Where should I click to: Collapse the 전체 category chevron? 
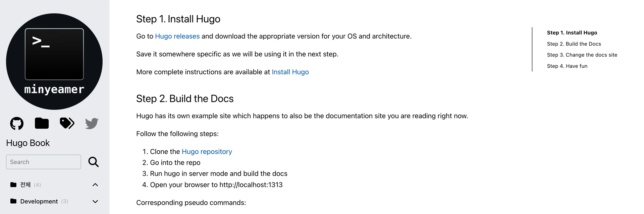point(95,185)
